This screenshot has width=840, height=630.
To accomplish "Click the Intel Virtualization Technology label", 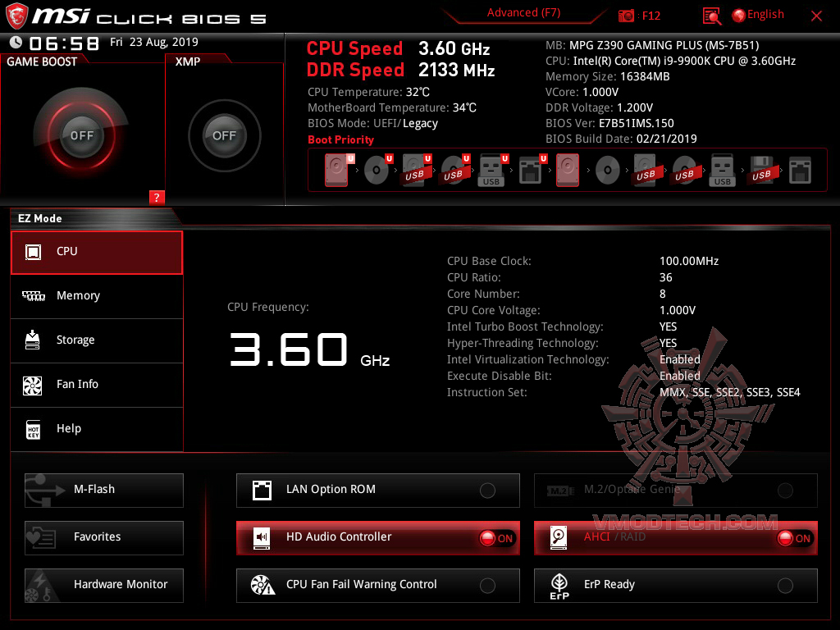I will (x=527, y=359).
